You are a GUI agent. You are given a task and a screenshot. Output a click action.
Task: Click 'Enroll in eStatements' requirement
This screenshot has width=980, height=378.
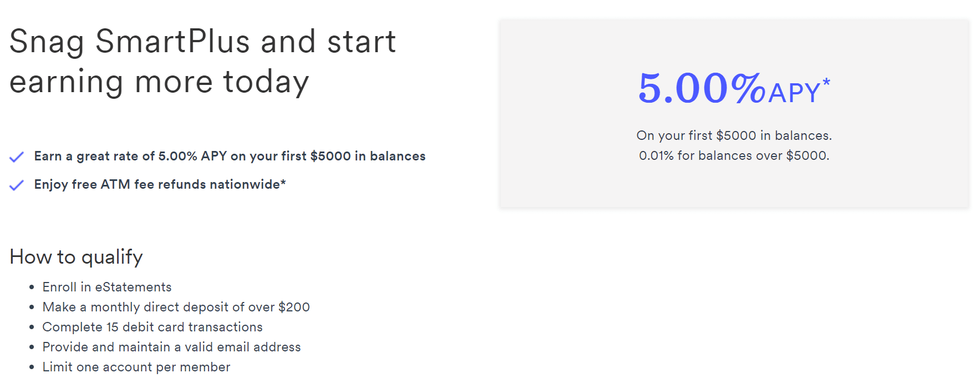tap(107, 287)
